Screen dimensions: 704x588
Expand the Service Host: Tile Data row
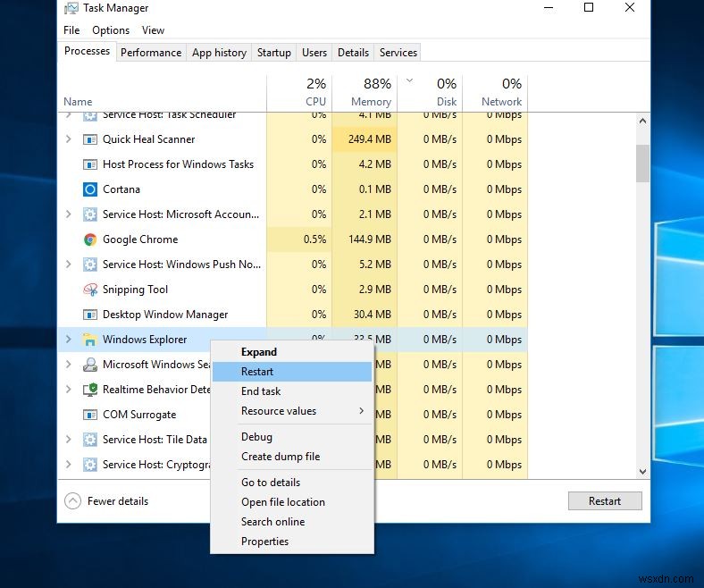click(68, 440)
